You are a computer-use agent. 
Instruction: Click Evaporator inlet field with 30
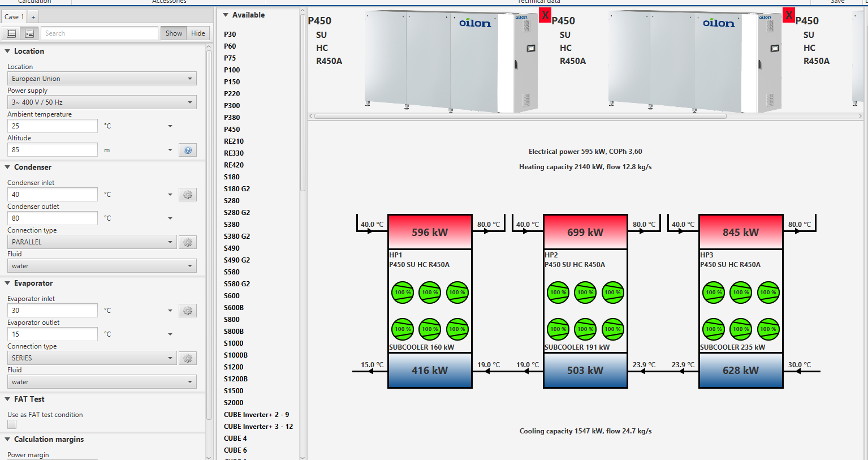(53, 311)
